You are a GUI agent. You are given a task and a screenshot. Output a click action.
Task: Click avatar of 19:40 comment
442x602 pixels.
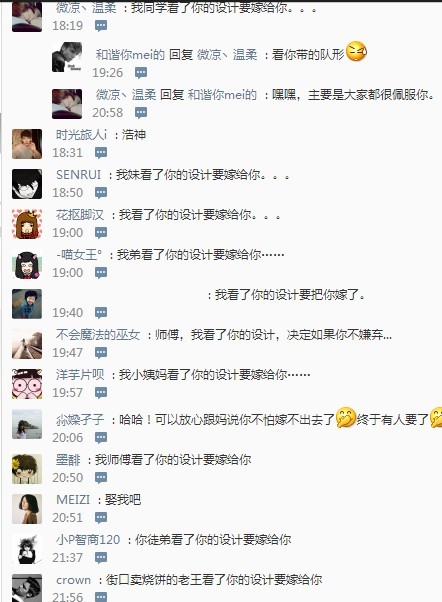click(27, 304)
